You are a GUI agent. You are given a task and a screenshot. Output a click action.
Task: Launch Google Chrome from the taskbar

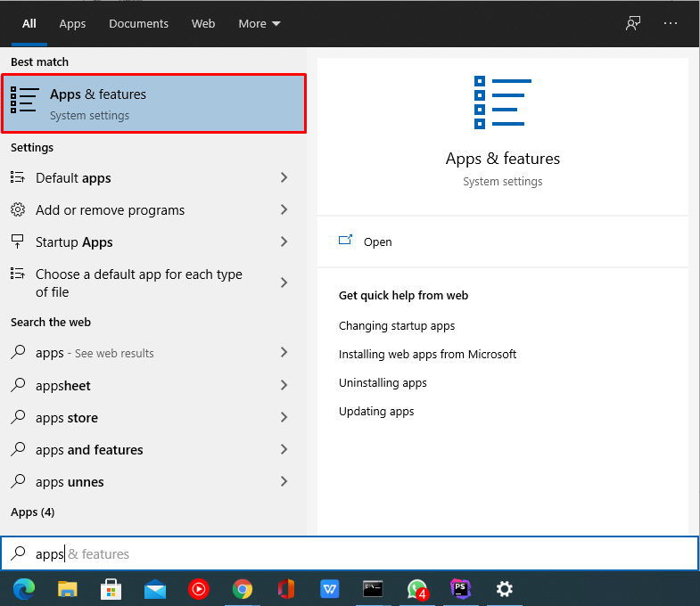point(243,589)
